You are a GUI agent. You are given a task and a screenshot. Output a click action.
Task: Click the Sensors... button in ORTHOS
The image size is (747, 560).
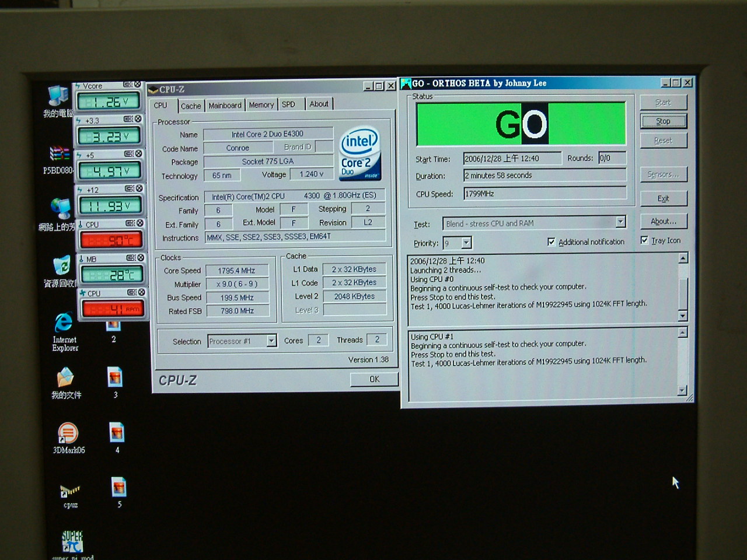pos(664,174)
